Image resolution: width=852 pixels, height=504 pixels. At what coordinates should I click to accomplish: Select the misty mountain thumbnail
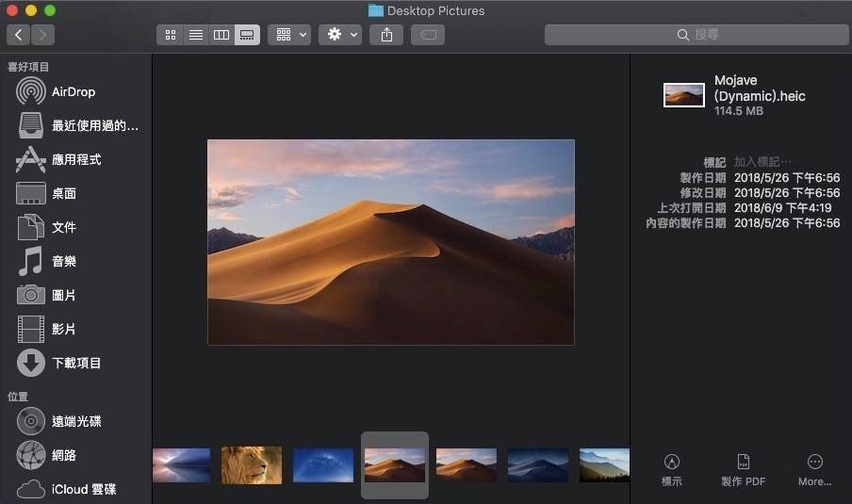pyautogui.click(x=604, y=464)
